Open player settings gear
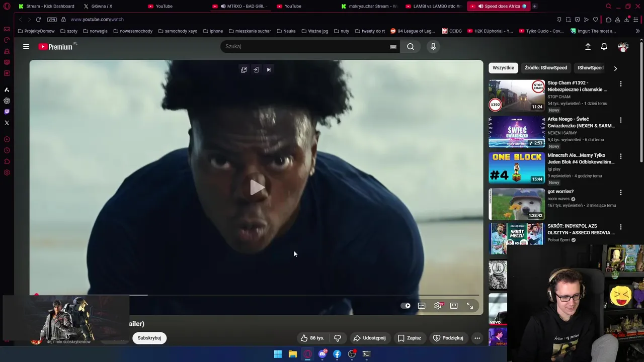The width and height of the screenshot is (644, 362). pyautogui.click(x=438, y=306)
